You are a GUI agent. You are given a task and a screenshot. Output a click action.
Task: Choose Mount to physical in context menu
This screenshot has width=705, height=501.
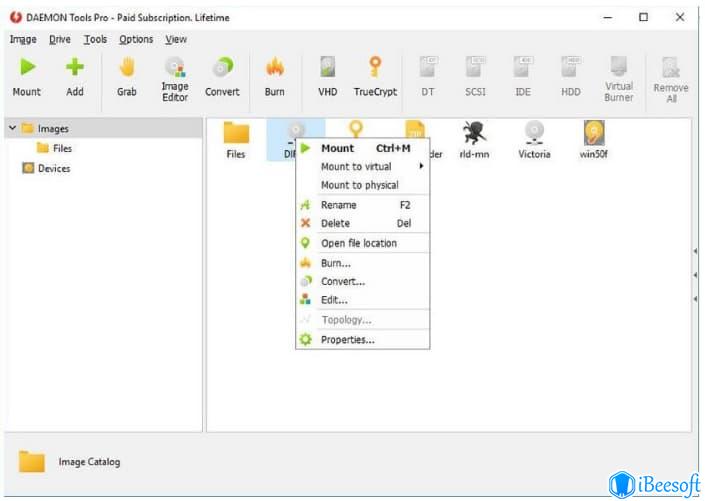tap(362, 185)
